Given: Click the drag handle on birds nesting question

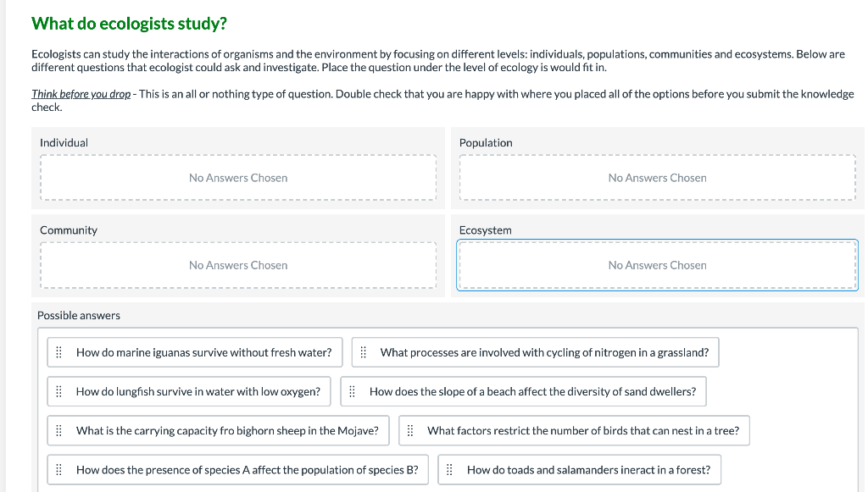Looking at the screenshot, I should pyautogui.click(x=411, y=430).
